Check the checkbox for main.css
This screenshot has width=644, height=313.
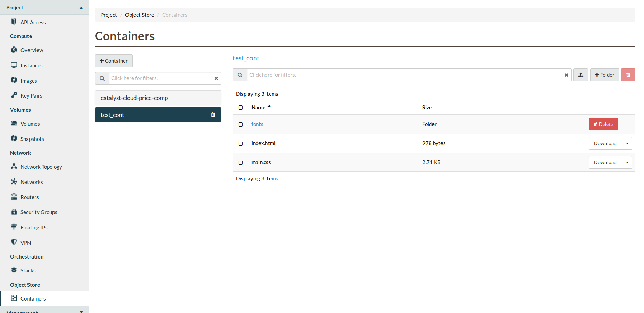tap(241, 162)
